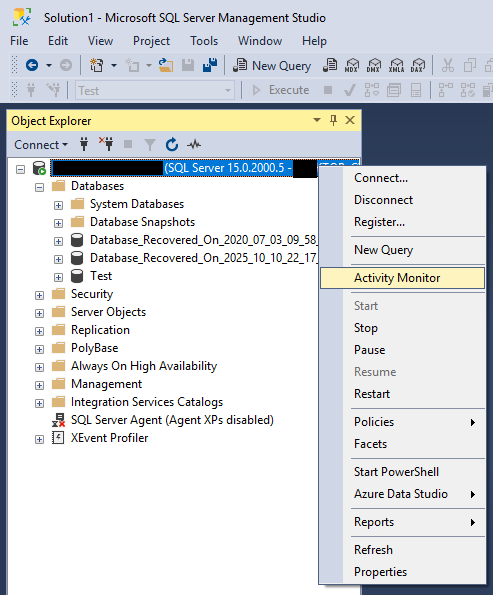The image size is (493, 595).
Task: Click the Save All disks icon
Action: (210, 65)
